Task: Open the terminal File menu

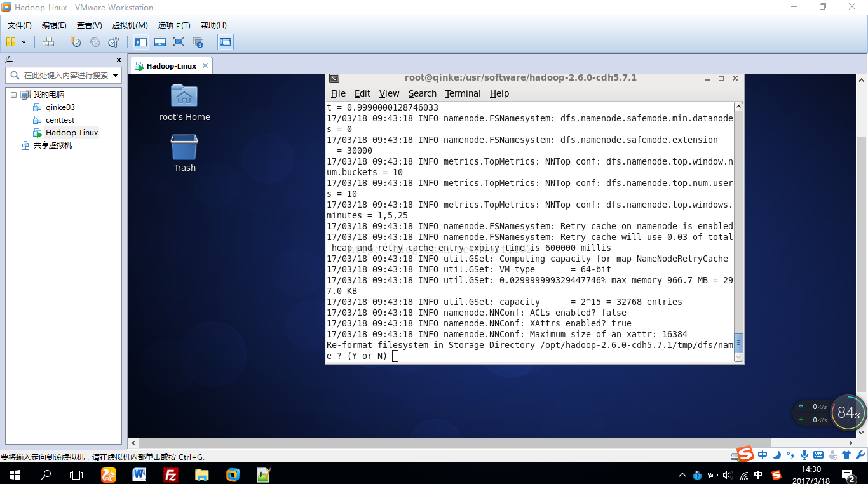Action: [x=338, y=93]
